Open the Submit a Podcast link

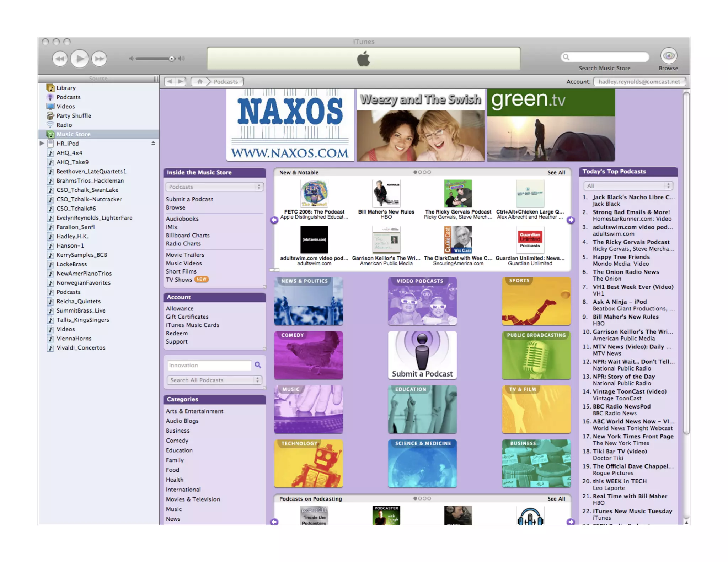189,199
